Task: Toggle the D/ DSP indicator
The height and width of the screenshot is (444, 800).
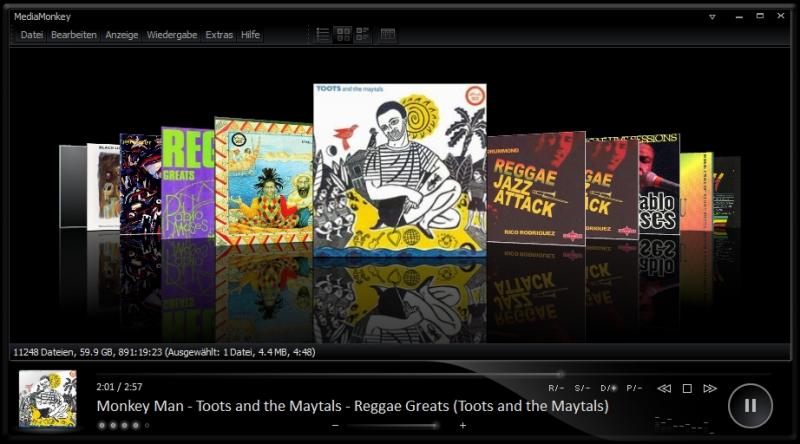Action: (x=608, y=388)
